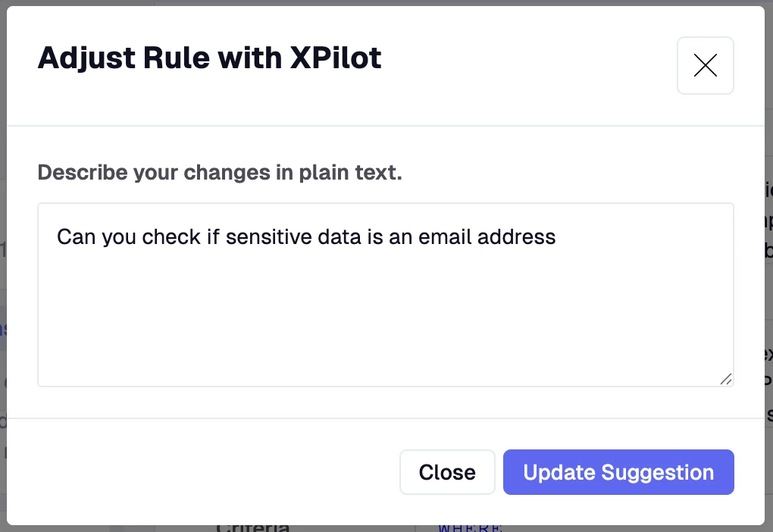Click the empty footer area left of Close
Viewport: 773px width, 532px height.
pos(212,472)
